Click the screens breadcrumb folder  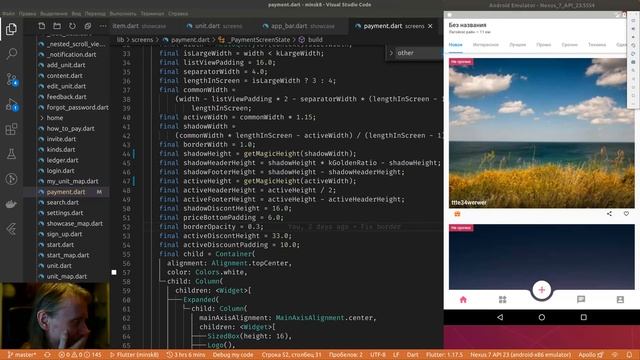pyautogui.click(x=142, y=40)
